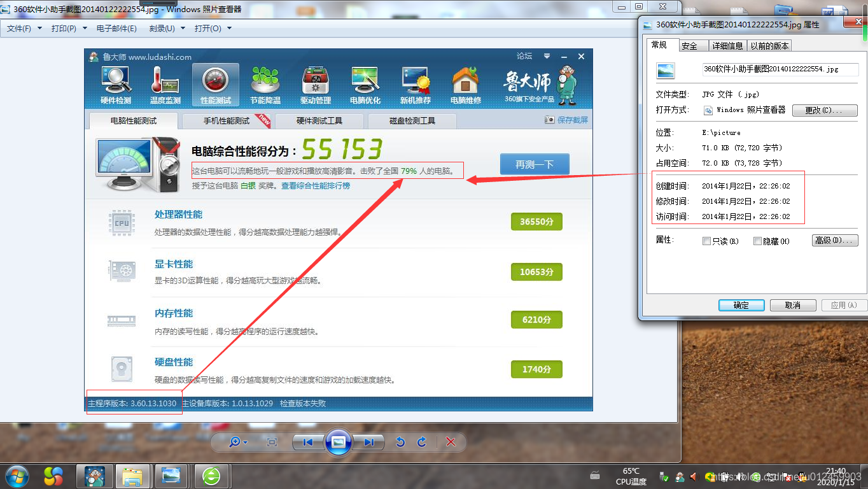Viewport: 868px width, 489px height.
Task: Select the 硬件测试工具 tab
Action: (319, 120)
